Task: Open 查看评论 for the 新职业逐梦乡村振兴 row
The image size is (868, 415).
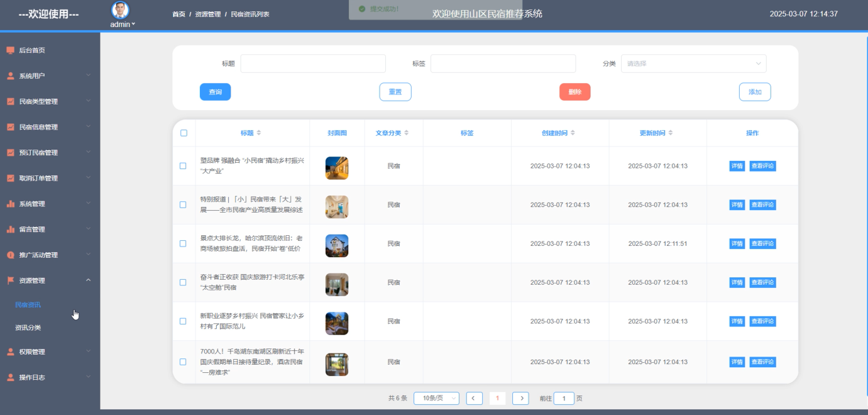Action: [763, 321]
